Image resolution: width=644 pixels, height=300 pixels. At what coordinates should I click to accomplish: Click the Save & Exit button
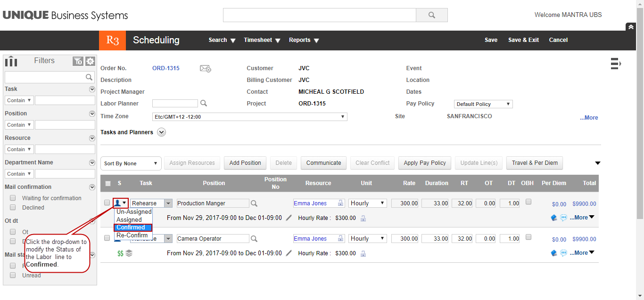[x=523, y=40]
